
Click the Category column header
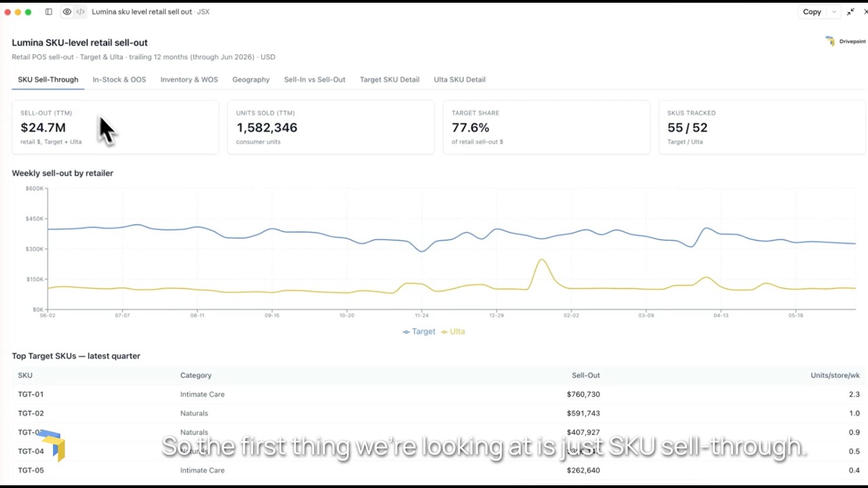196,375
